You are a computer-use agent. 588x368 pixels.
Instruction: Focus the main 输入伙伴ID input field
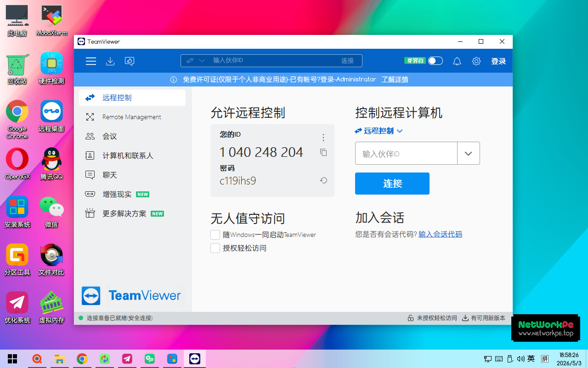pos(406,153)
